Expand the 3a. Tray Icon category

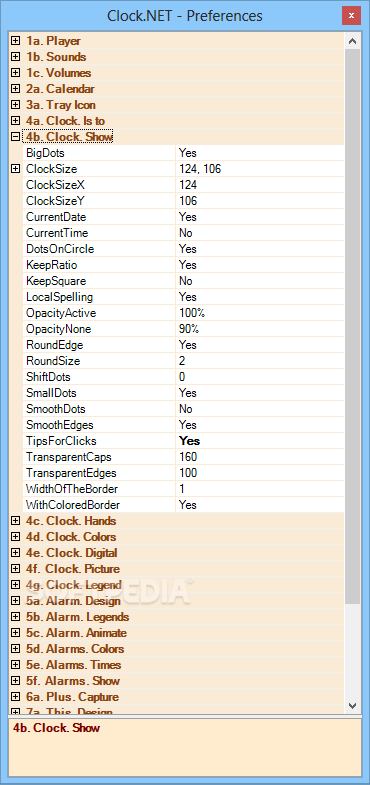point(16,105)
